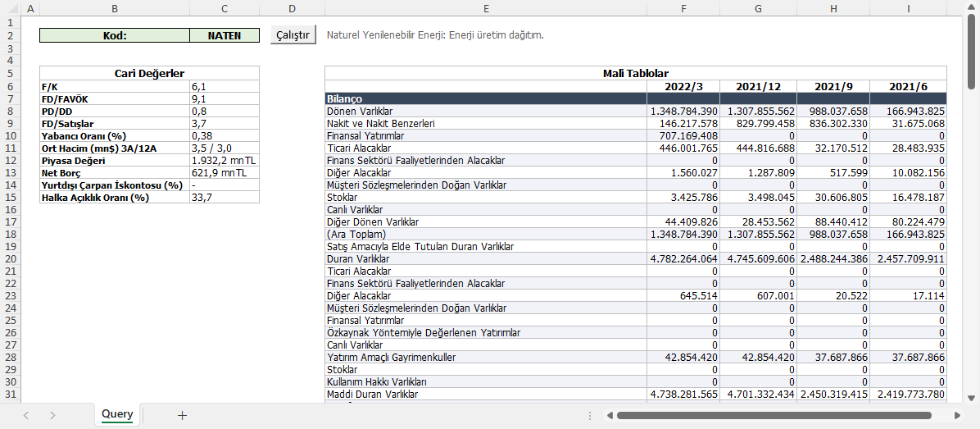Select the 707.169.408 Finansal Yatırımlar value

[683, 135]
